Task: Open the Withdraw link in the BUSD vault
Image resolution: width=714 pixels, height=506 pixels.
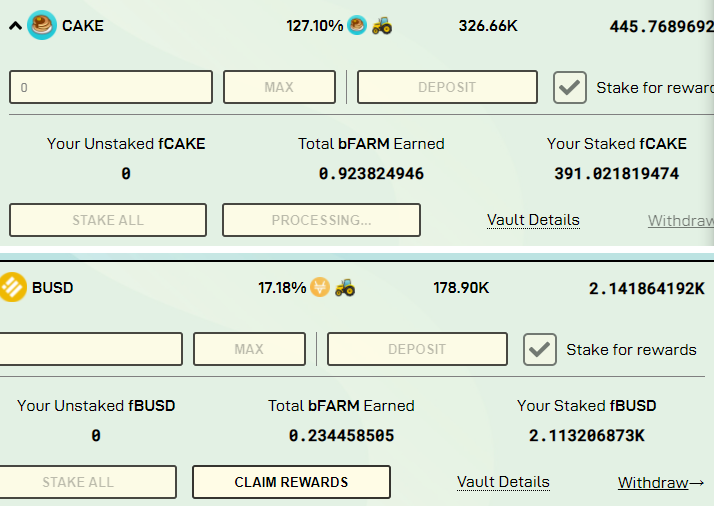Action: tap(661, 482)
